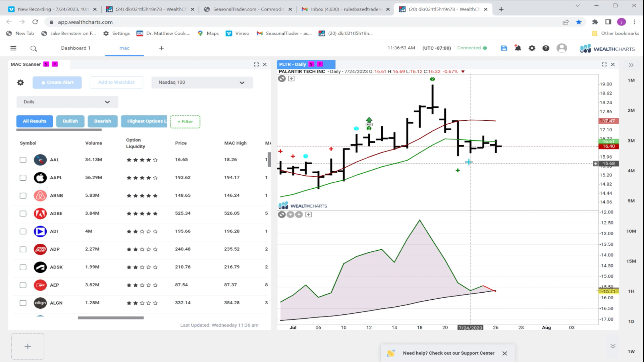Viewport: 644px width, 362px height.
Task: Bookmark this page with the star
Action: click(x=579, y=22)
